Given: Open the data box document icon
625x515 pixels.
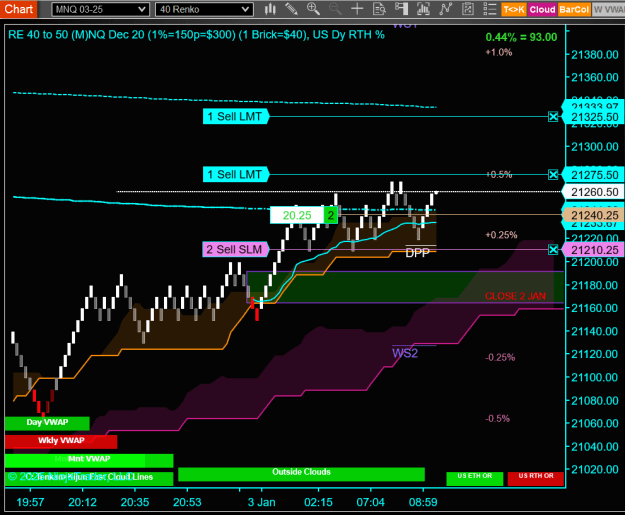Looking at the screenshot, I should click(x=379, y=9).
